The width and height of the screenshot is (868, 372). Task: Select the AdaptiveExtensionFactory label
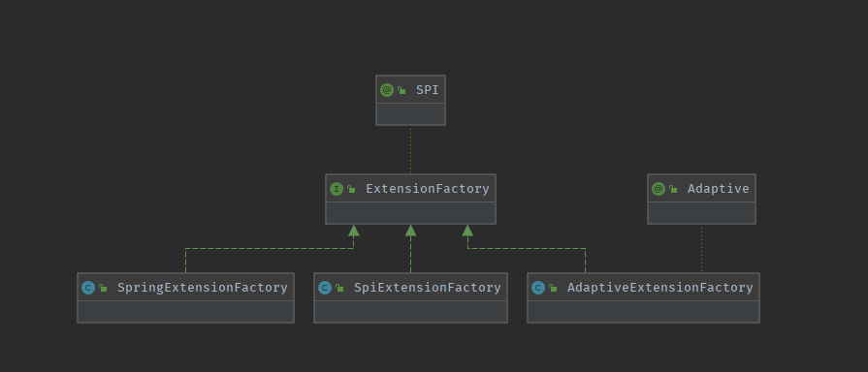tap(659, 288)
